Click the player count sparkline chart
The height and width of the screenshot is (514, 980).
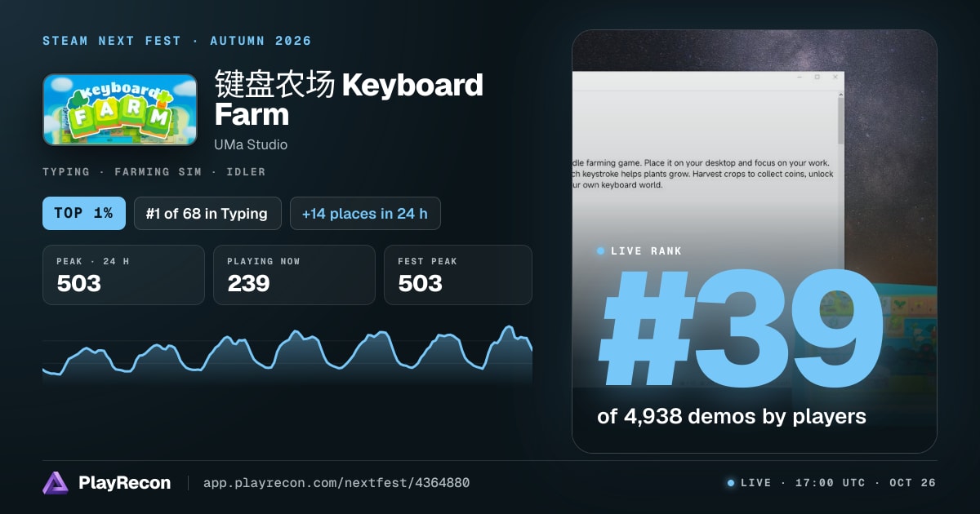pyautogui.click(x=287, y=355)
